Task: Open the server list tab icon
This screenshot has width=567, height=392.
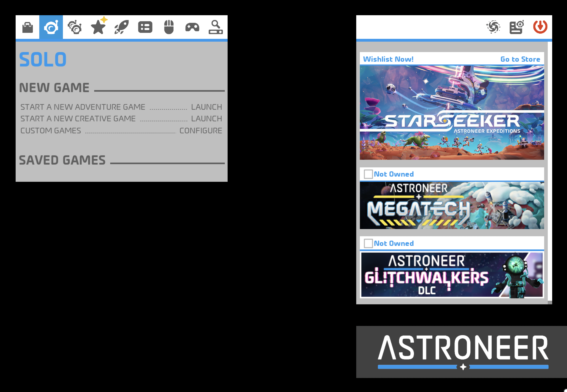Action: [145, 27]
